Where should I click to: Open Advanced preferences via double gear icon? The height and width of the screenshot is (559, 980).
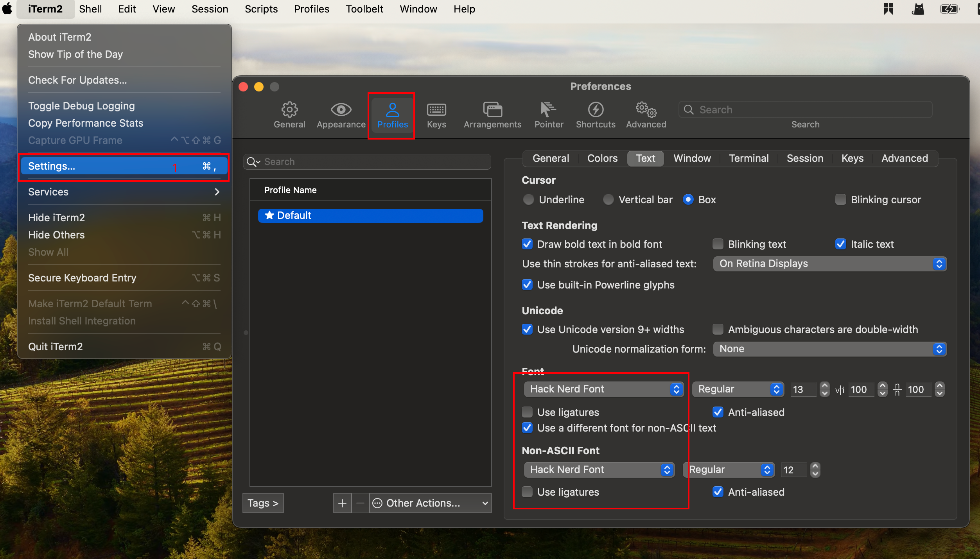coord(646,115)
